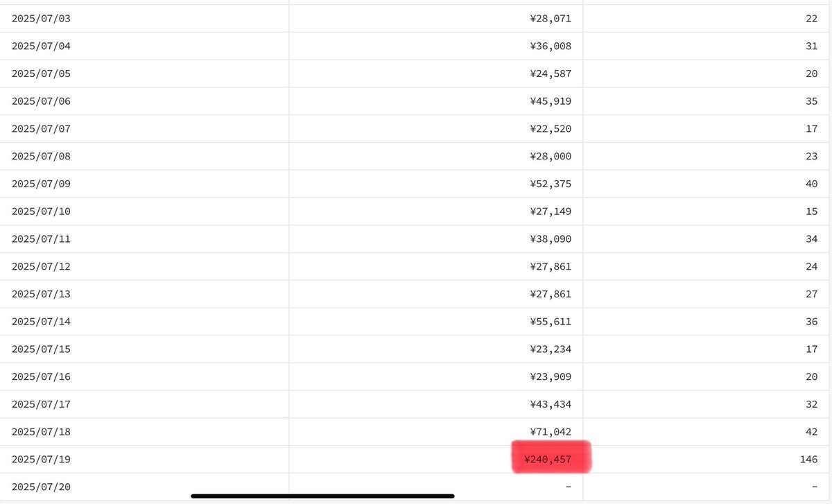Select the 2025/07/03 date row

(x=416, y=19)
